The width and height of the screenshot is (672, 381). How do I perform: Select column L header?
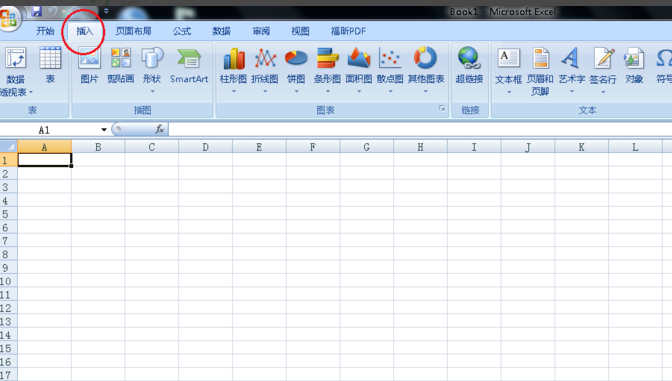tap(635, 147)
